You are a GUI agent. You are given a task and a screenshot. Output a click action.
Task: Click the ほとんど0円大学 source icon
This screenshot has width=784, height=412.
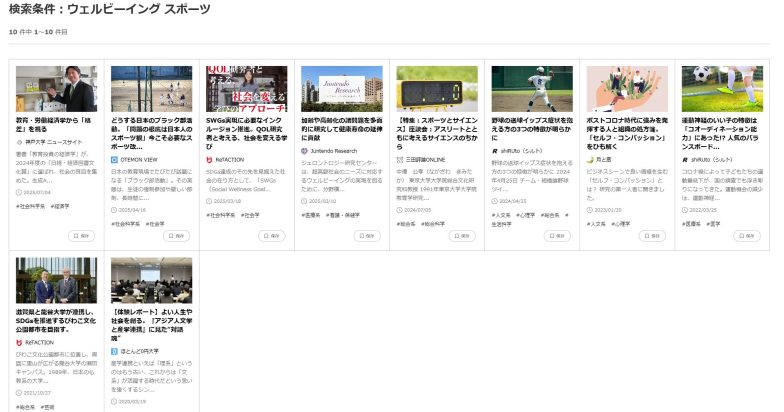[x=115, y=351]
